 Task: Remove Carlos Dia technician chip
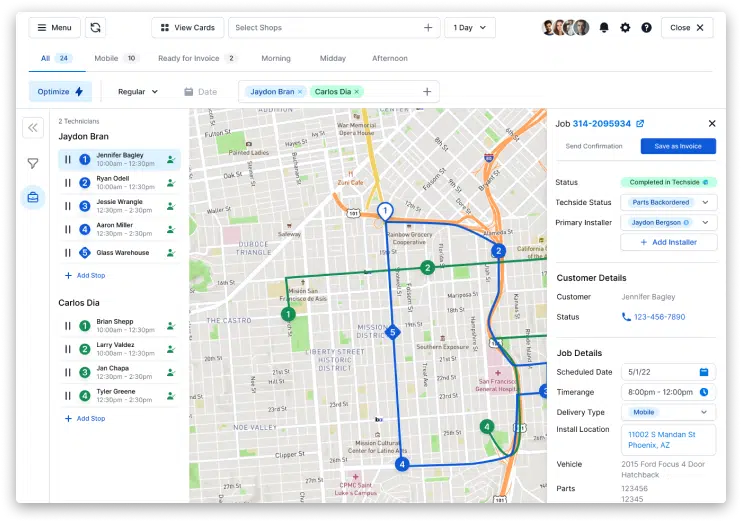point(357,92)
